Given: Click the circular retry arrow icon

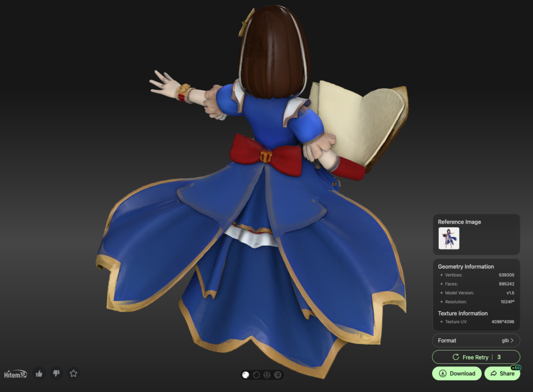Looking at the screenshot, I should point(455,357).
